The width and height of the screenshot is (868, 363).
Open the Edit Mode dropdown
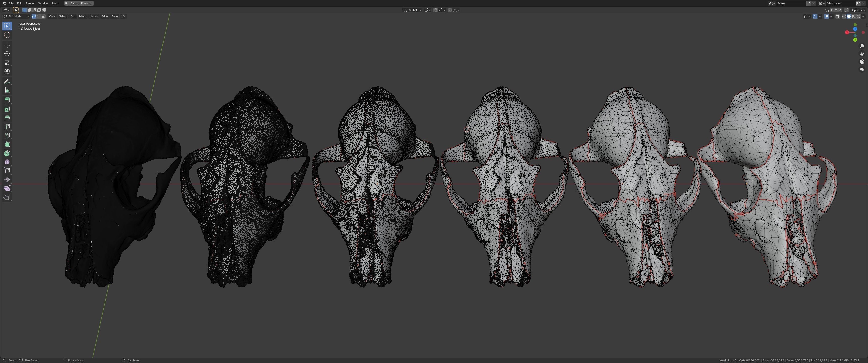16,16
